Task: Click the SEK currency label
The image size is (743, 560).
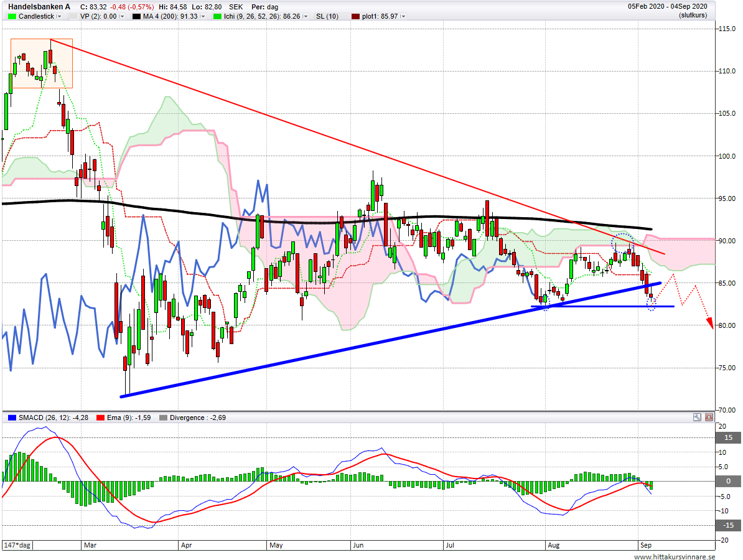Action: coord(235,7)
